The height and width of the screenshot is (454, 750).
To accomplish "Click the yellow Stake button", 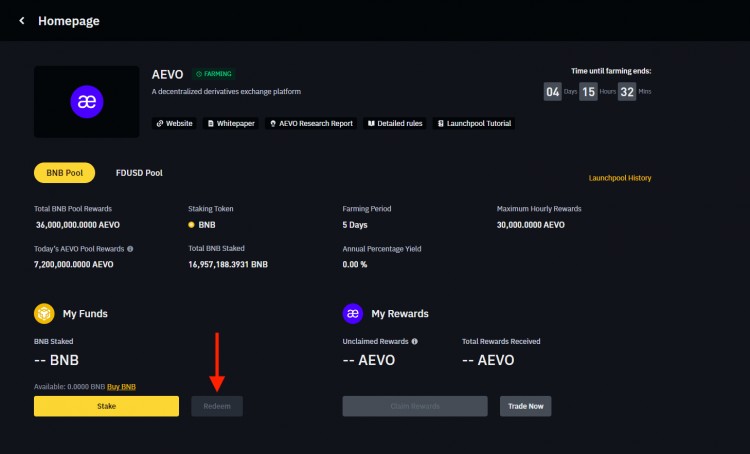I will tap(106, 406).
